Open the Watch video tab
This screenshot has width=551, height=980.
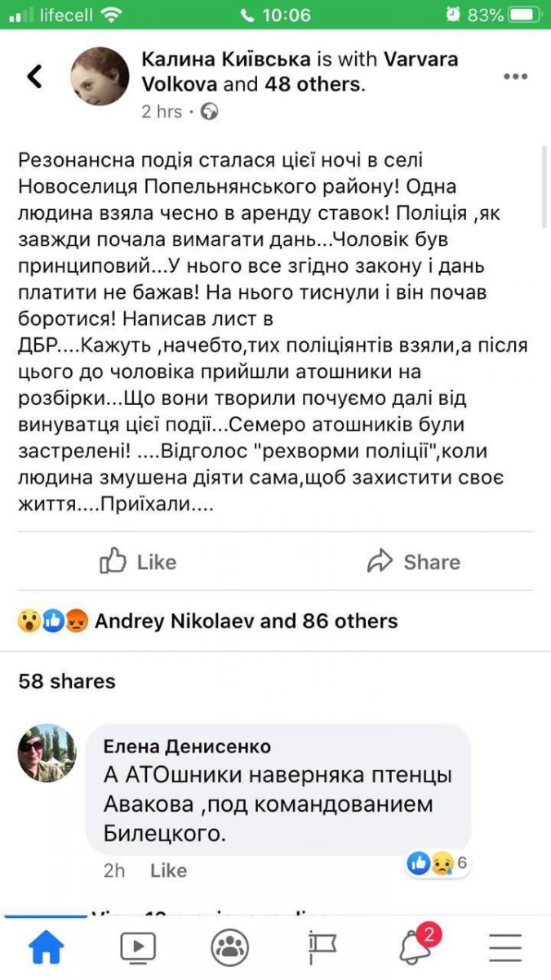[x=138, y=947]
